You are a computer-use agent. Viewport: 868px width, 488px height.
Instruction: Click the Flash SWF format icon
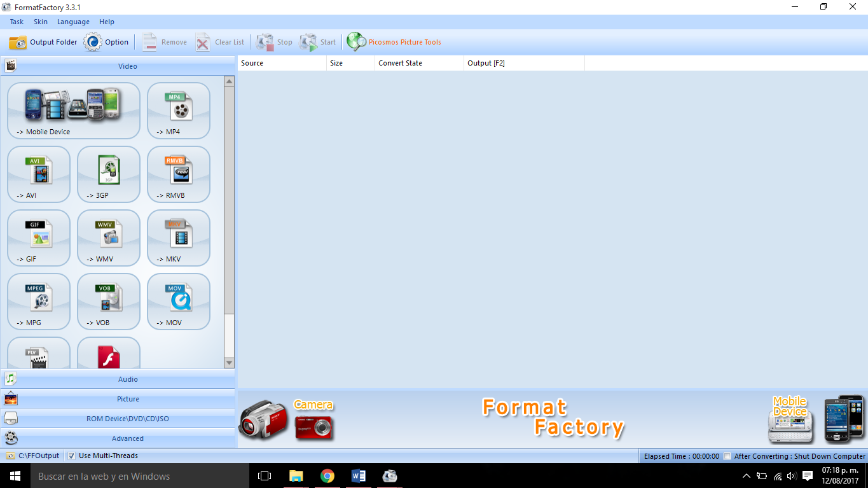coord(109,353)
